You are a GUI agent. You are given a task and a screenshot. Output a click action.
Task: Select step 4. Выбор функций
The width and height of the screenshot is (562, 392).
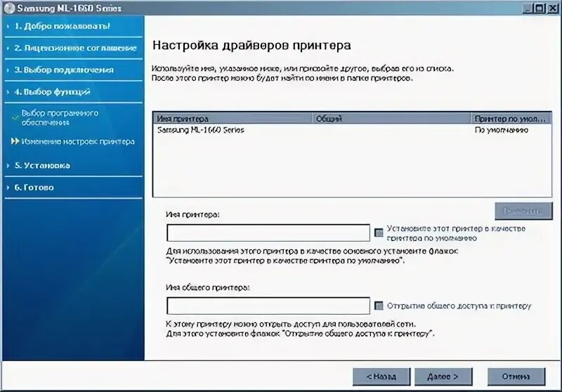(x=52, y=92)
